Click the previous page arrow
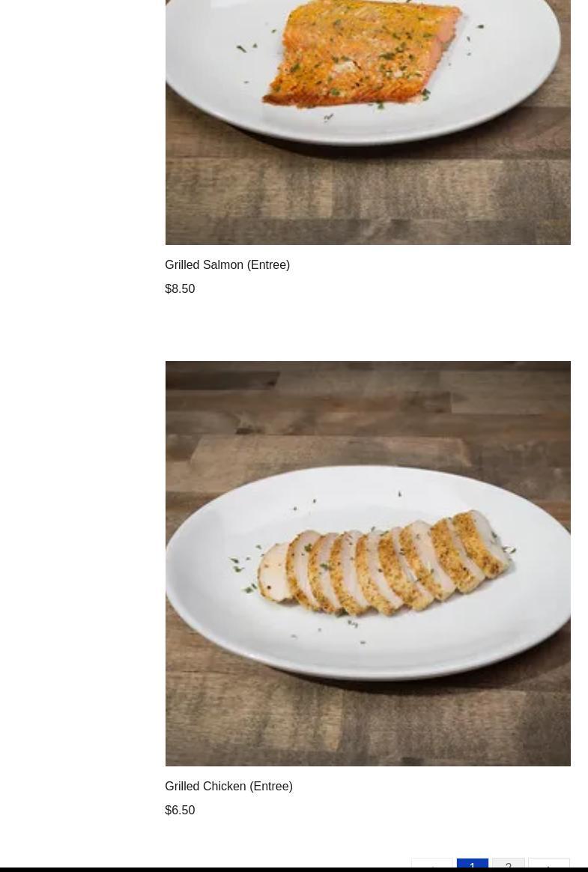Viewport: 588px width, 872px height. [x=432, y=865]
